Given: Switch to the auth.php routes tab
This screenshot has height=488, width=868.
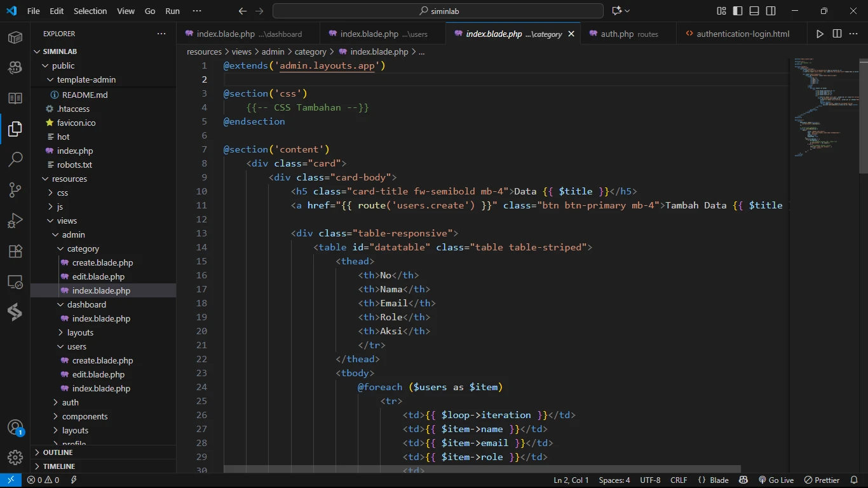Looking at the screenshot, I should click(x=623, y=34).
